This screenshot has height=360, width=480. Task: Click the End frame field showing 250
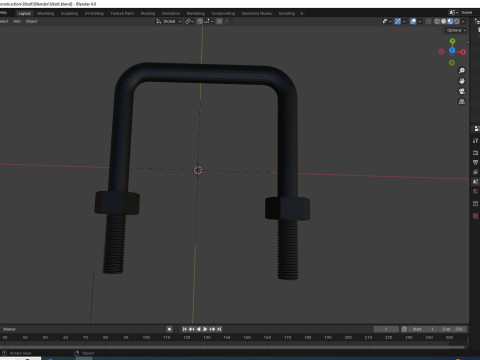click(x=453, y=329)
